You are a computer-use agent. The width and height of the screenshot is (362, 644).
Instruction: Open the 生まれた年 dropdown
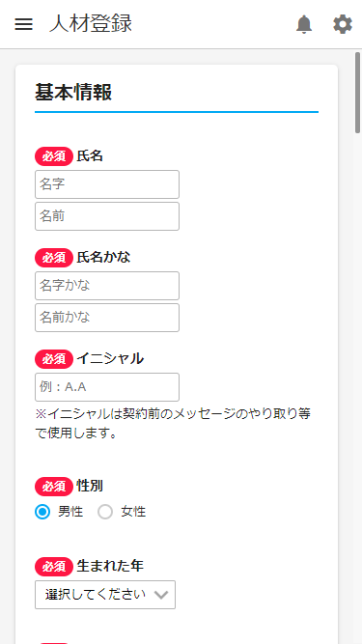[105, 595]
